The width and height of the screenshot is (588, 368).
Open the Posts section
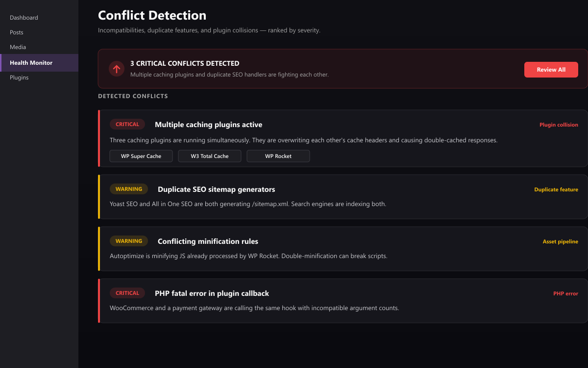(16, 32)
